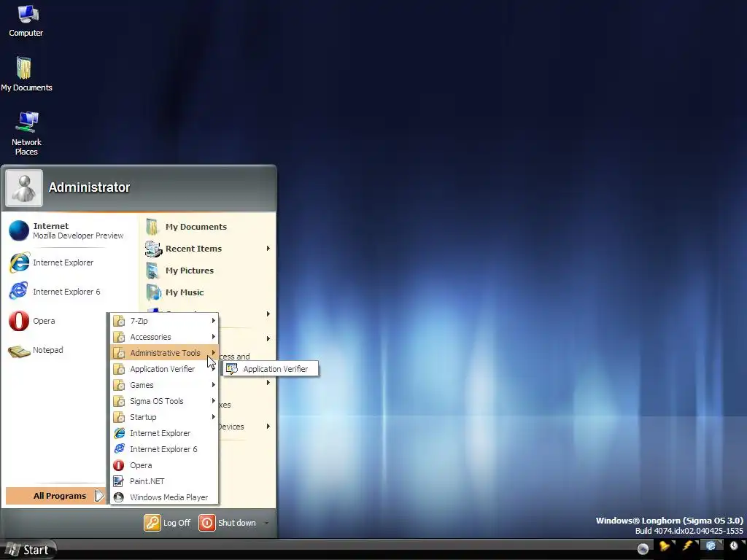Launch Windows Media Player from All Programs
The image size is (747, 560).
pos(164,497)
